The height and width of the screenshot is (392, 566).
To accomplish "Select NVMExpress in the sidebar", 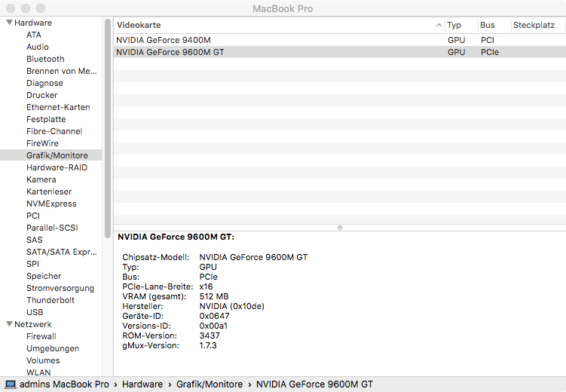I will click(x=51, y=204).
